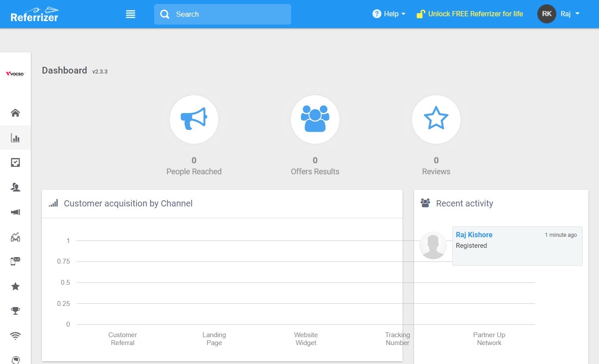Open the checkbox tasks sidebar icon
The image size is (599, 364).
coord(15,163)
